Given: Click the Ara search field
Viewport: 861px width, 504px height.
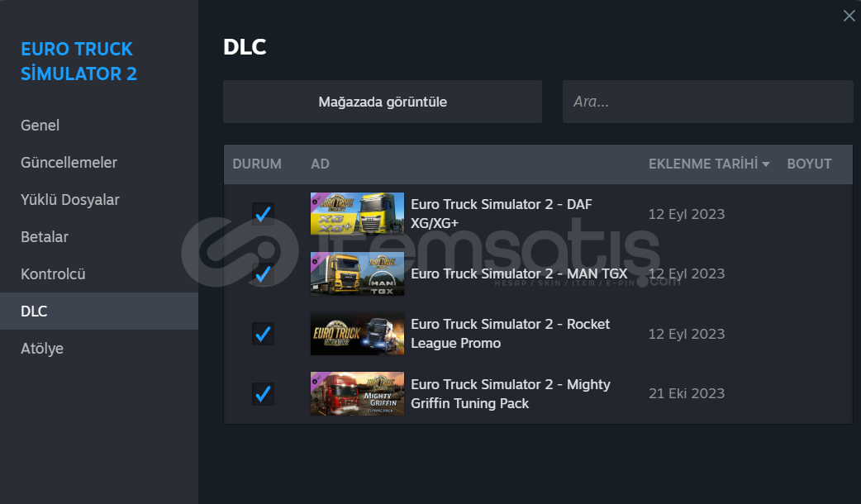Looking at the screenshot, I should 708,102.
